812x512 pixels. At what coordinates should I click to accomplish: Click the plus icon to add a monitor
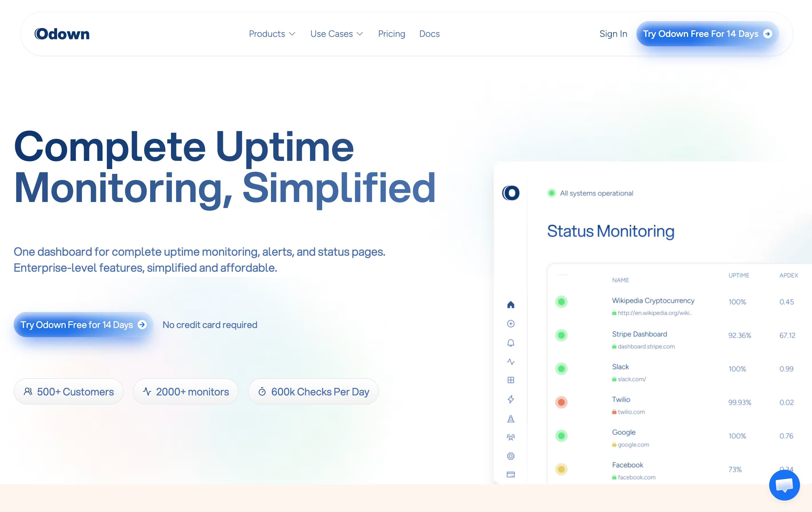[x=511, y=324]
